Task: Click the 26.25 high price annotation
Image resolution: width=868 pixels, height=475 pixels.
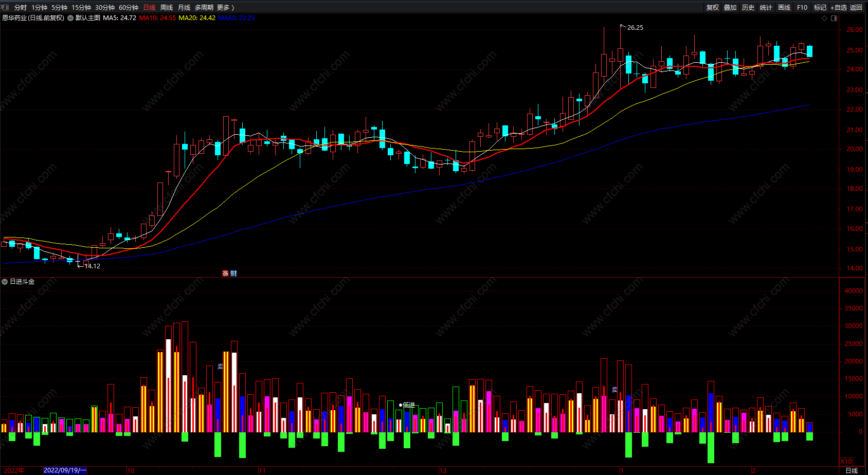Action: [x=635, y=28]
